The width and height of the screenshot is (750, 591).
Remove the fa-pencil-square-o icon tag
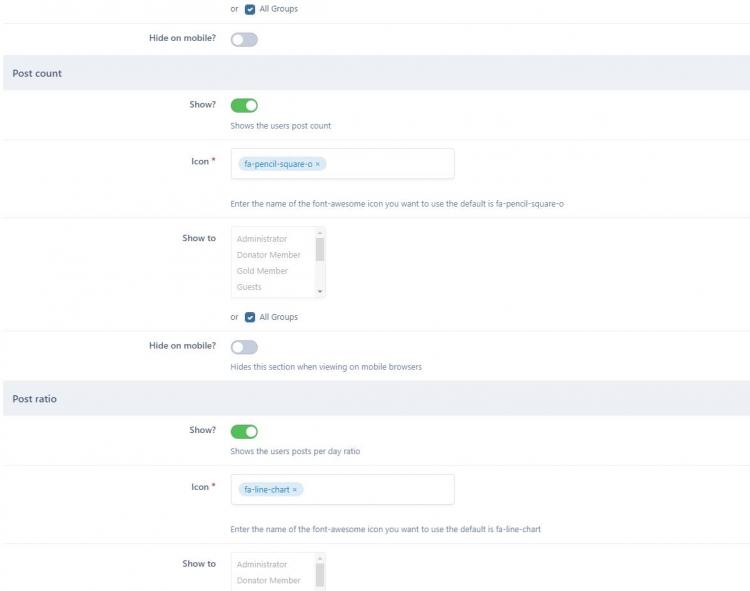tap(318, 164)
